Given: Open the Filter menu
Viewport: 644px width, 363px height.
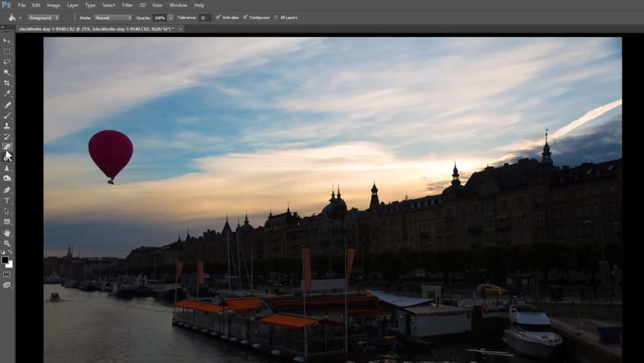Looking at the screenshot, I should point(128,5).
